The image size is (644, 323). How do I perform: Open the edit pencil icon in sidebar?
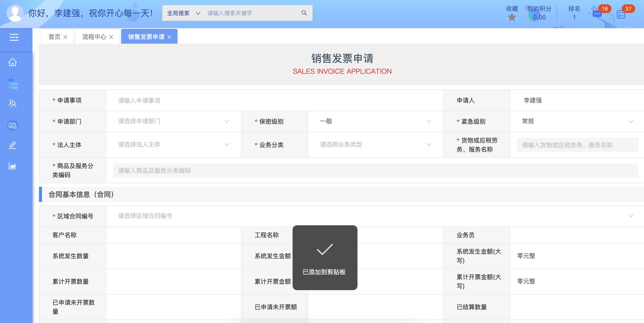[x=13, y=145]
